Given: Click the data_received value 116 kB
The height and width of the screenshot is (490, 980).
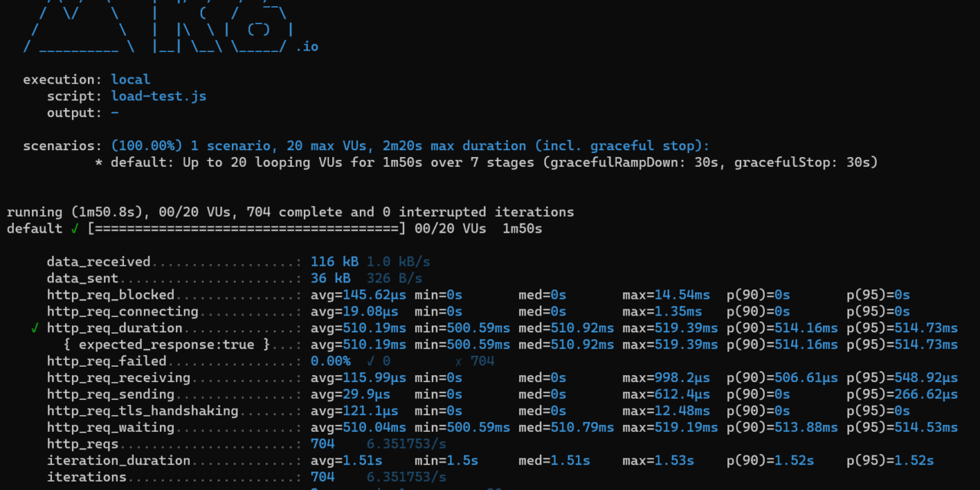Looking at the screenshot, I should (334, 262).
